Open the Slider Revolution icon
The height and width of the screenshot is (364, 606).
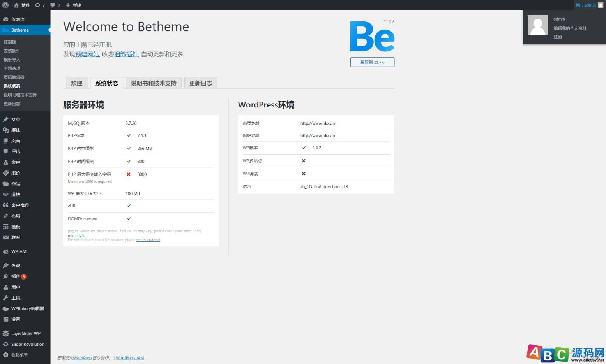(5, 344)
